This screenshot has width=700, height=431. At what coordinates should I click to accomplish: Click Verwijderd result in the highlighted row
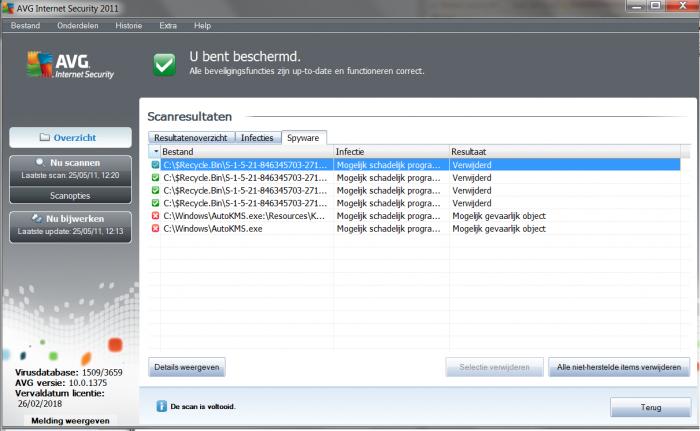[x=472, y=165]
